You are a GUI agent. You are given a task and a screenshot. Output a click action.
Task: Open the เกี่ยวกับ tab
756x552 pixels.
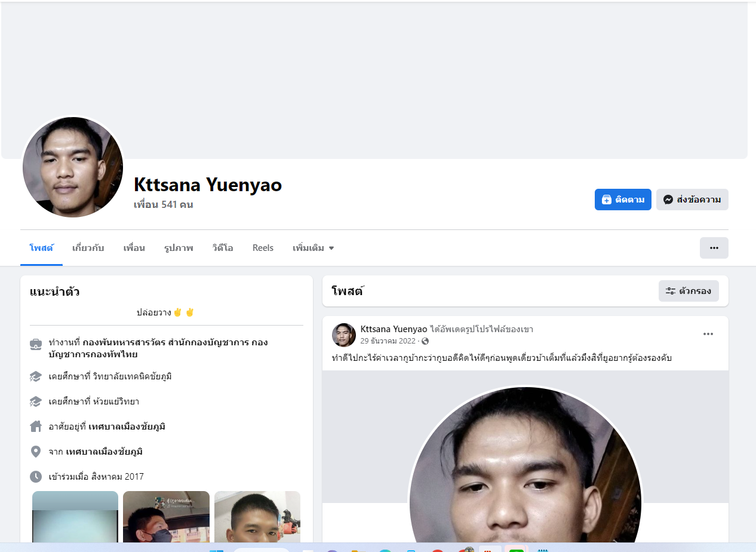[88, 248]
